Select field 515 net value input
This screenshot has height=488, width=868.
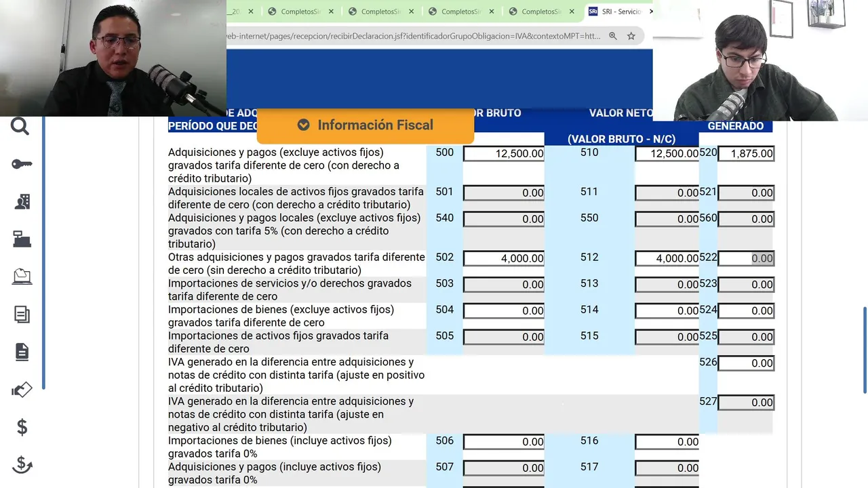coord(667,337)
